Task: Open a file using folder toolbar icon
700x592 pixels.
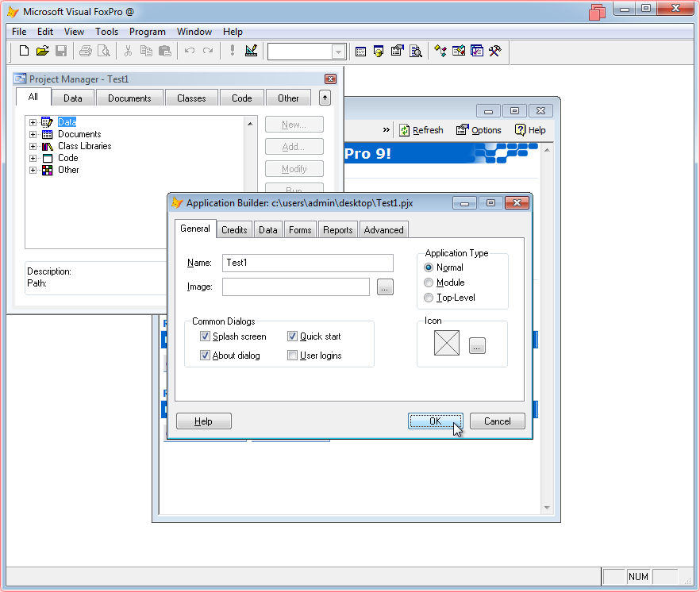Action: click(42, 51)
